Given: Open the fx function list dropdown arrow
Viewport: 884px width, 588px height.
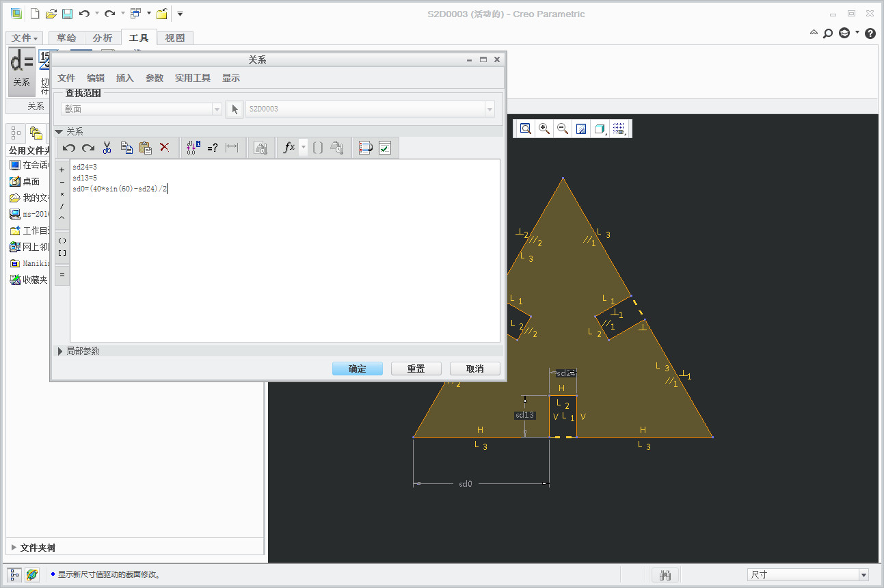Looking at the screenshot, I should tap(303, 147).
